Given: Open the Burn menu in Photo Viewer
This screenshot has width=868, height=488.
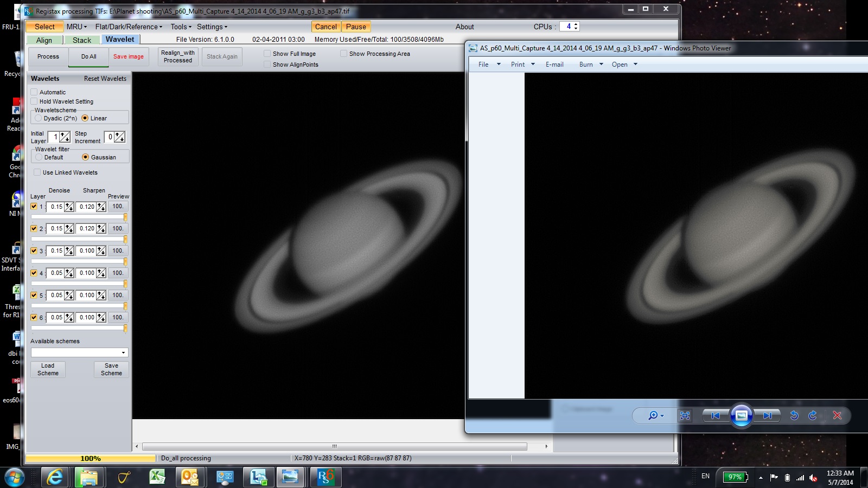Looking at the screenshot, I should tap(591, 65).
